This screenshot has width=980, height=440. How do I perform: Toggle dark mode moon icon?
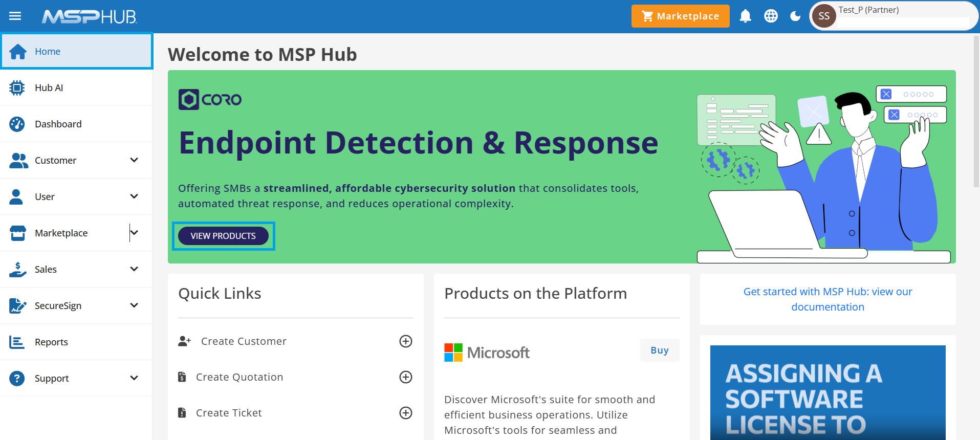point(795,16)
